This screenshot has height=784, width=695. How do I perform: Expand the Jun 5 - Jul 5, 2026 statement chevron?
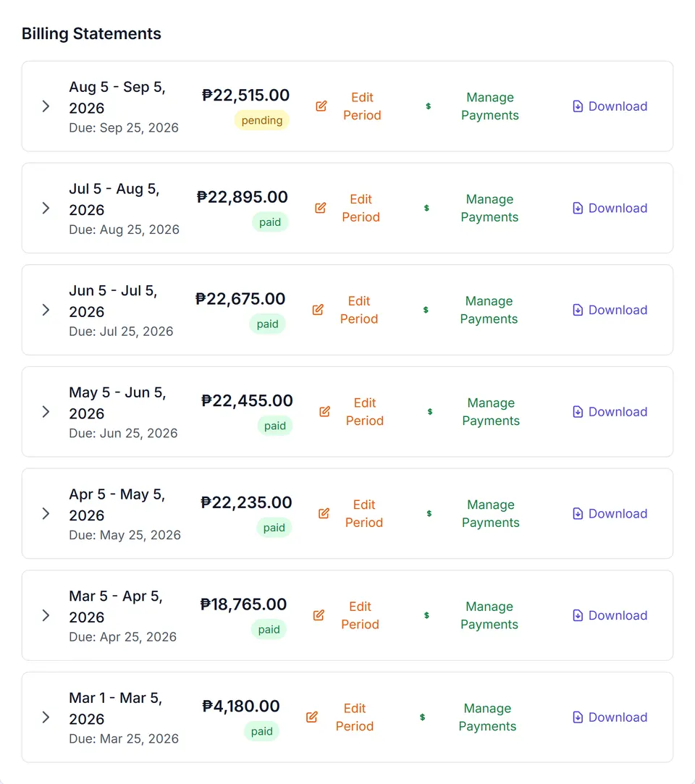[46, 310]
